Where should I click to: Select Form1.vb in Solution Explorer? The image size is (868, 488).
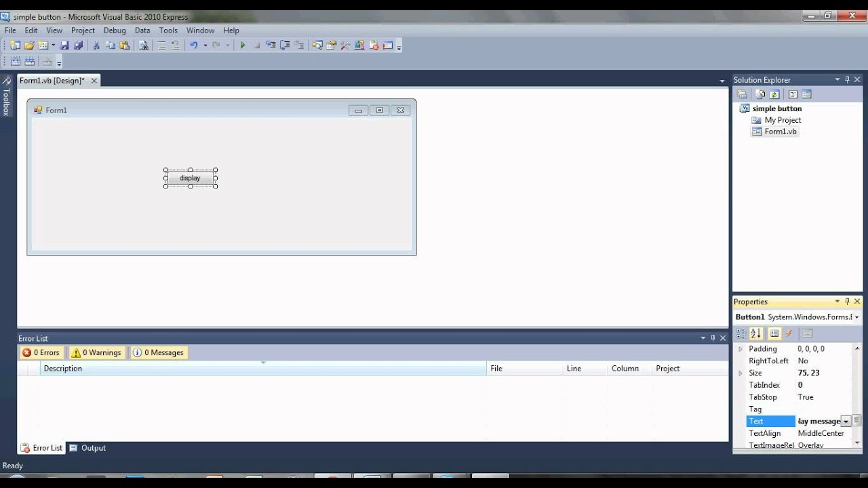(x=775, y=131)
